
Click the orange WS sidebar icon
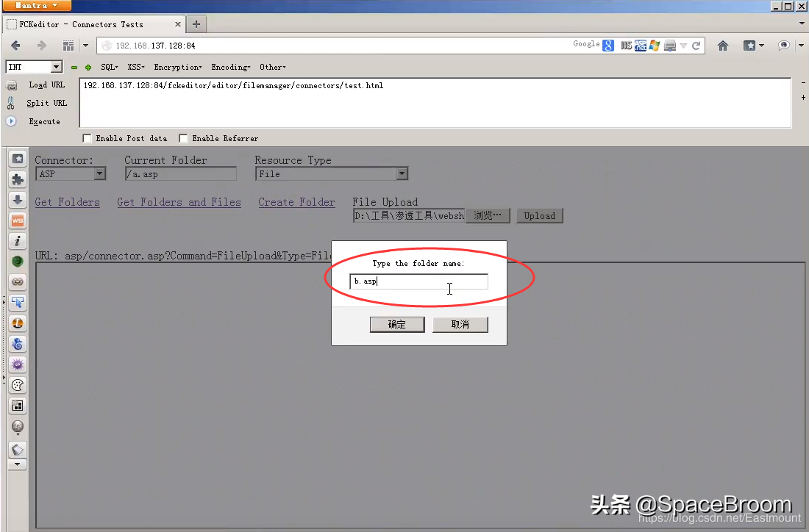tap(18, 220)
